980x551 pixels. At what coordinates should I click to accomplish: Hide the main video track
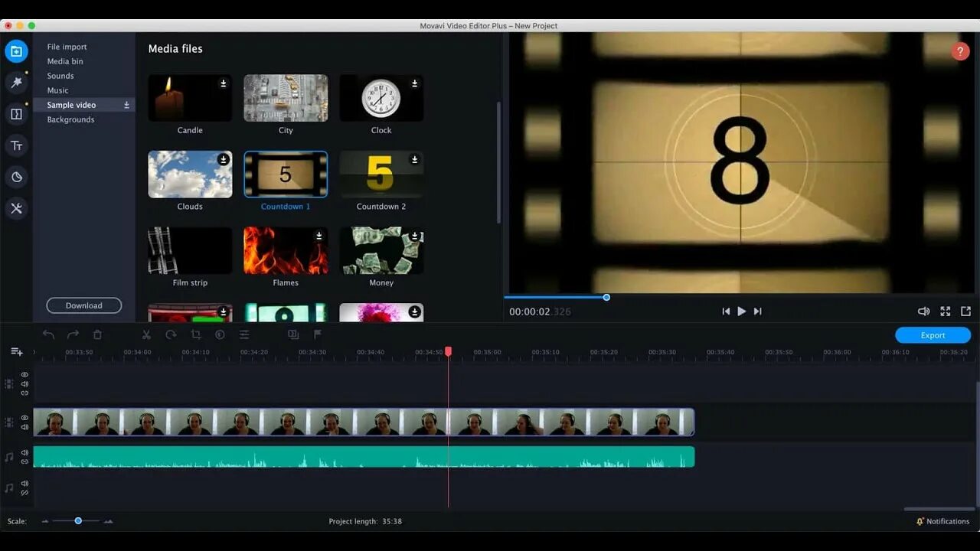(24, 418)
